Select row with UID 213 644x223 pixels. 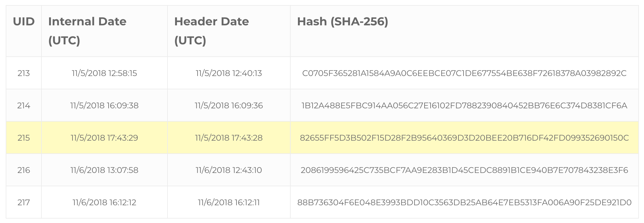(322, 73)
